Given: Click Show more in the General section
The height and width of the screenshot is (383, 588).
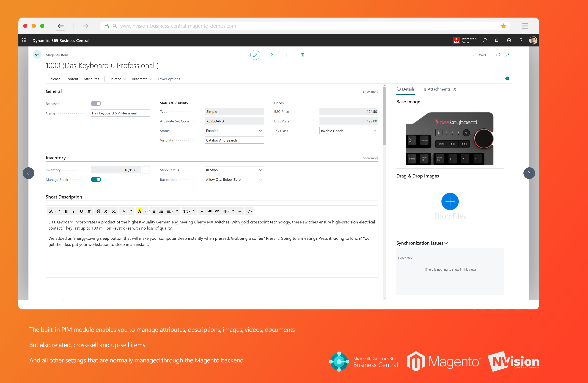Looking at the screenshot, I should click(370, 91).
